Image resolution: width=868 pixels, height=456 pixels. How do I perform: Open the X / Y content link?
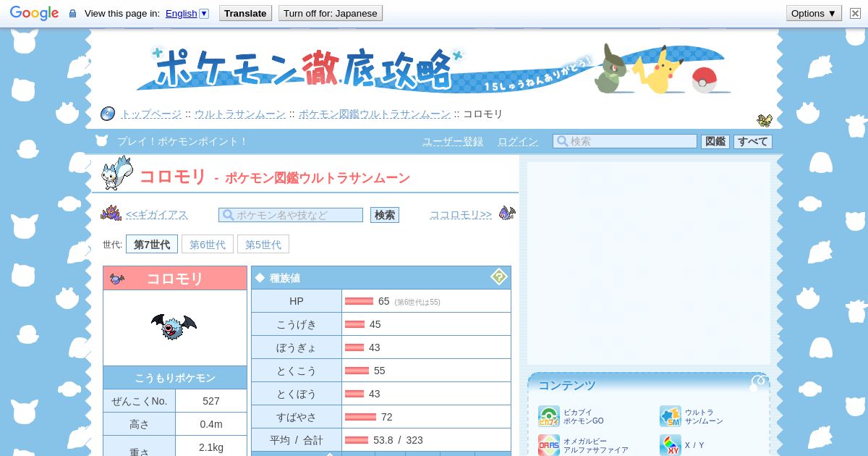click(694, 445)
